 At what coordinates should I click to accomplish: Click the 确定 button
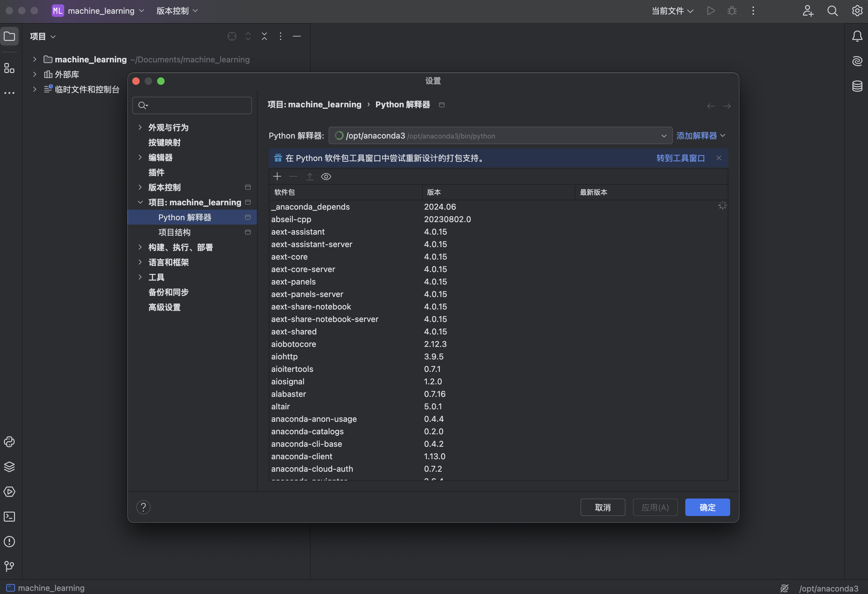coord(707,507)
